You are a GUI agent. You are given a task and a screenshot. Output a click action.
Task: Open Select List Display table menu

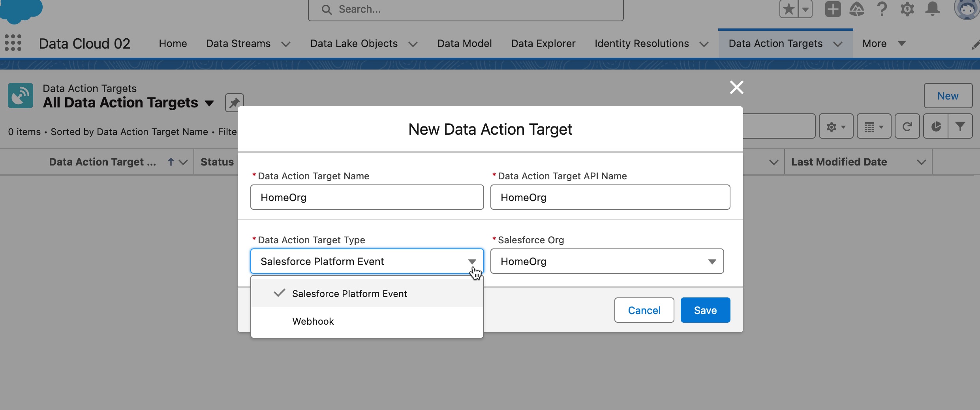[x=874, y=126]
